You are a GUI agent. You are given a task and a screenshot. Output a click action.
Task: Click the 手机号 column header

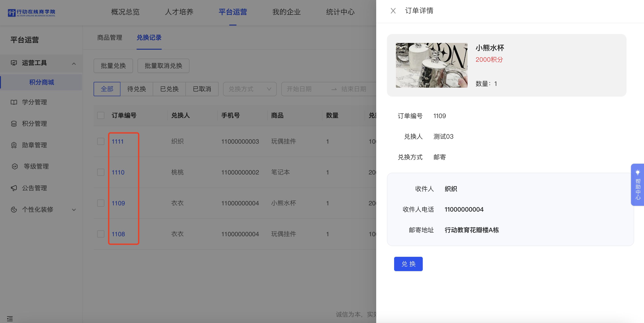point(230,115)
